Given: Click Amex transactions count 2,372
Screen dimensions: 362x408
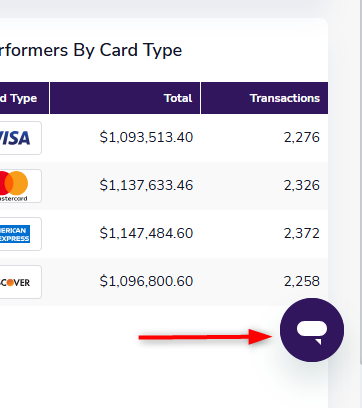Looking at the screenshot, I should pos(302,233).
